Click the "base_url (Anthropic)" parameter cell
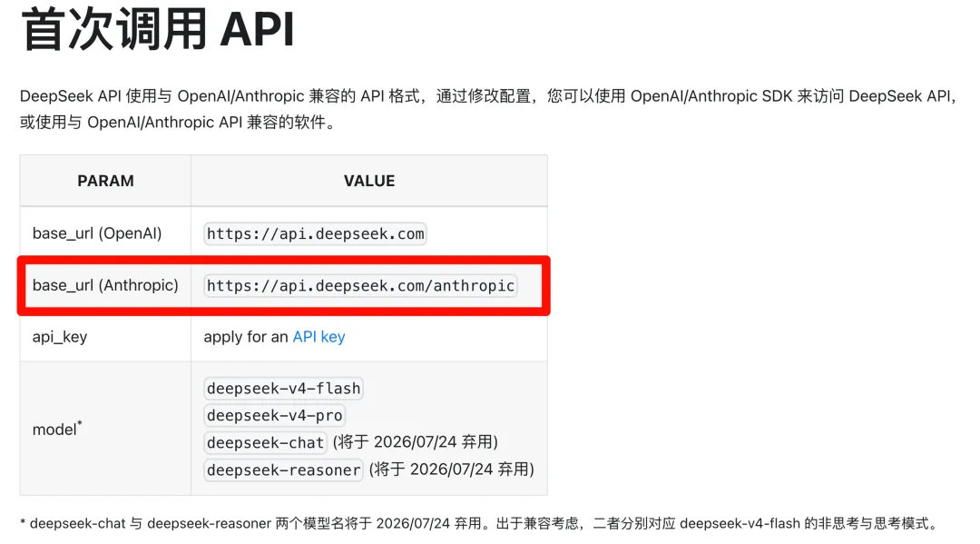This screenshot has width=980, height=544. coord(105,285)
